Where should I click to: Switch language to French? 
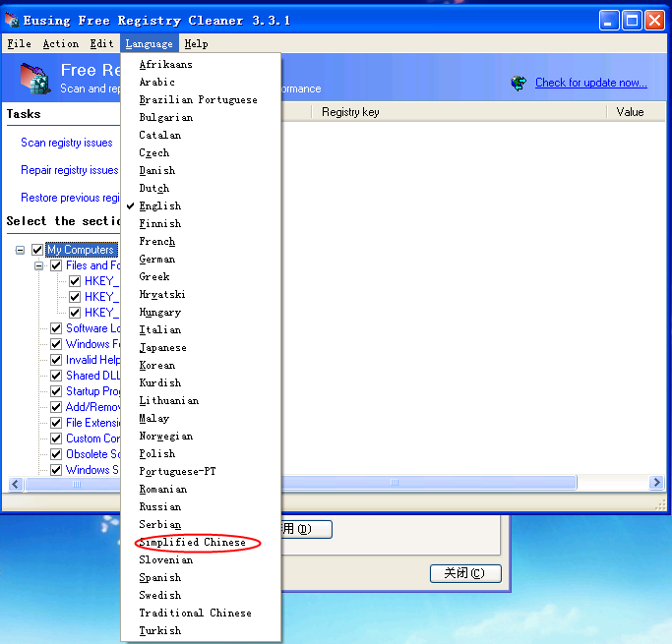(x=201, y=242)
